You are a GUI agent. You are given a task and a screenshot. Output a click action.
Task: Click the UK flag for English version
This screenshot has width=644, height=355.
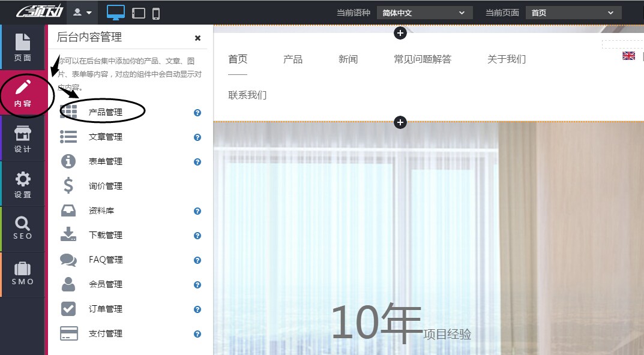628,55
